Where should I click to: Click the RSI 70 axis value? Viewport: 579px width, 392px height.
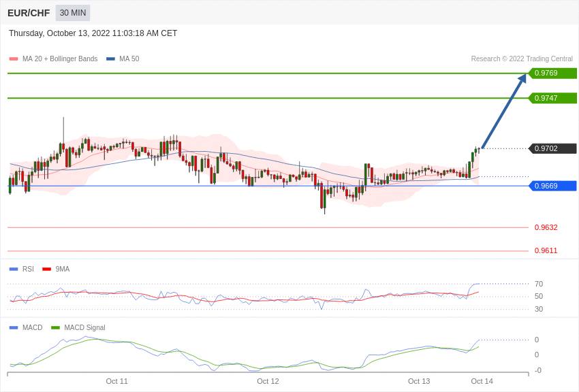[539, 284]
